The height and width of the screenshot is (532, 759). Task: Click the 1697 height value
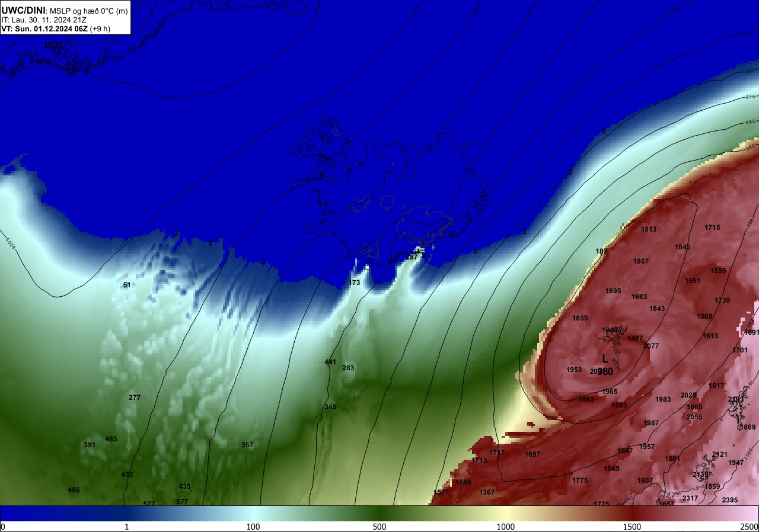click(x=532, y=454)
